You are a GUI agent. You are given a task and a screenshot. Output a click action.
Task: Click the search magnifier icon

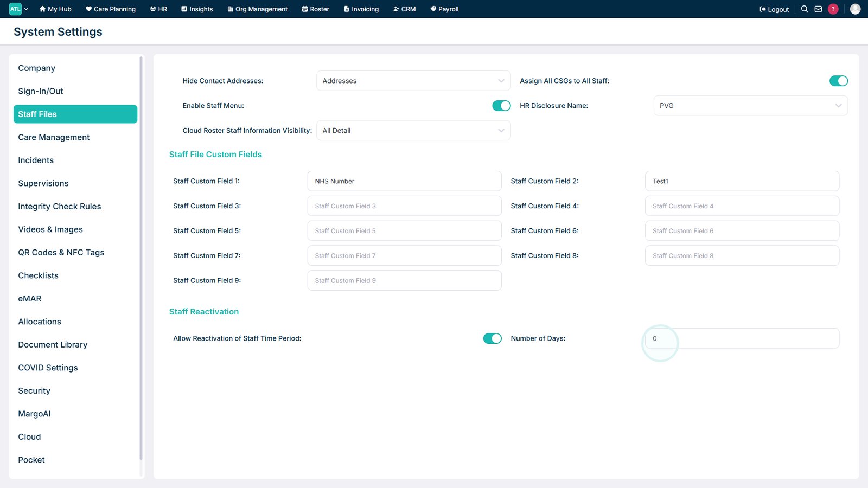(x=805, y=9)
